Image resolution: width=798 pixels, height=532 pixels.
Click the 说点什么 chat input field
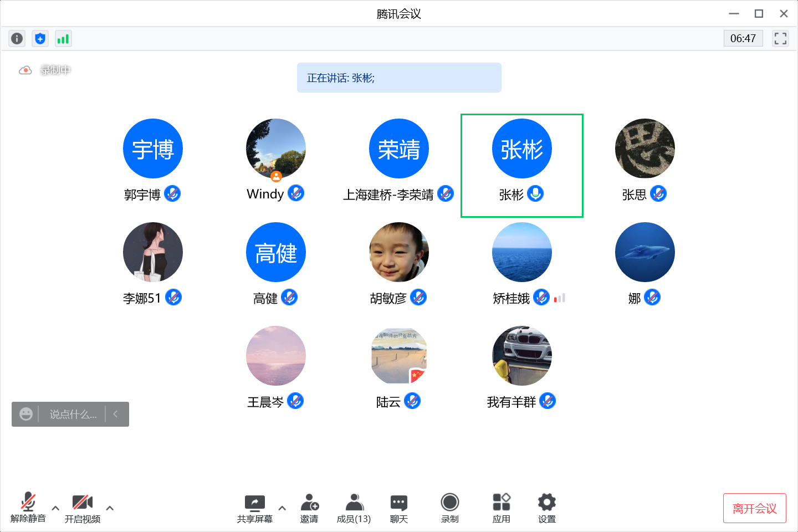(x=73, y=415)
